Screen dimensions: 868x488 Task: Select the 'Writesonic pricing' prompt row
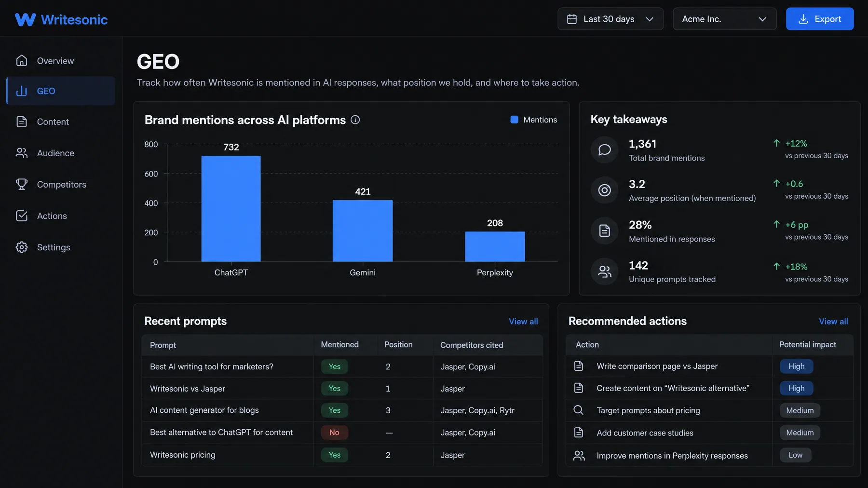pos(342,455)
